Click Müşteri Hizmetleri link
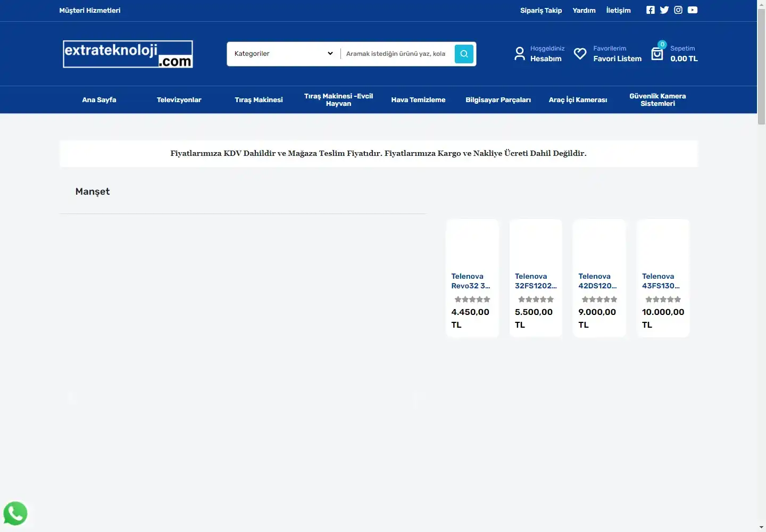The height and width of the screenshot is (532, 766). pyautogui.click(x=90, y=11)
